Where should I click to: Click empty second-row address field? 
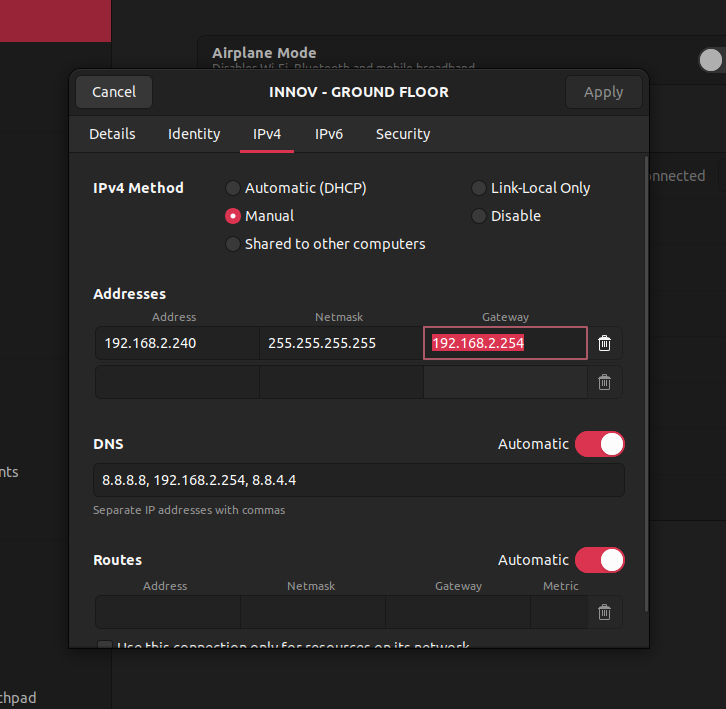point(177,382)
